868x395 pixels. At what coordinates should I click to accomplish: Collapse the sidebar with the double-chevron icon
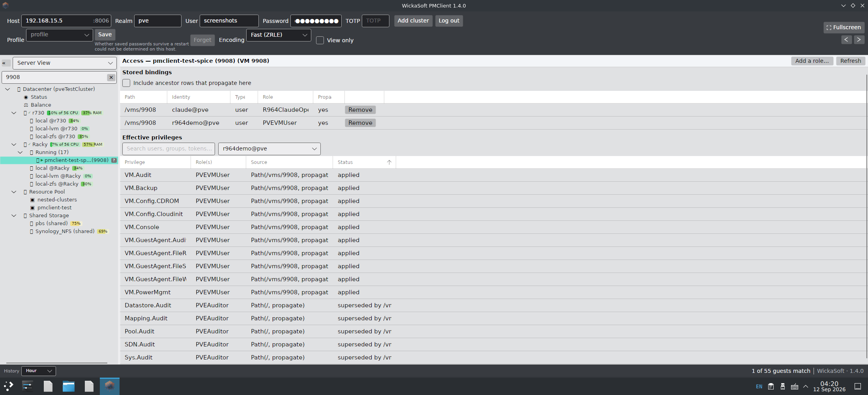pos(6,63)
